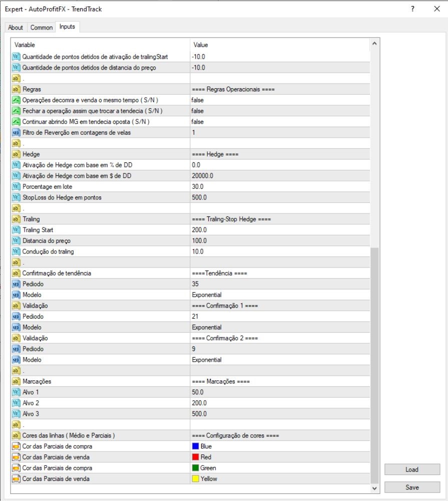Click the icon for 'StopLoss do Hedge em pontos'
The width and height of the screenshot is (448, 501).
(x=16, y=197)
